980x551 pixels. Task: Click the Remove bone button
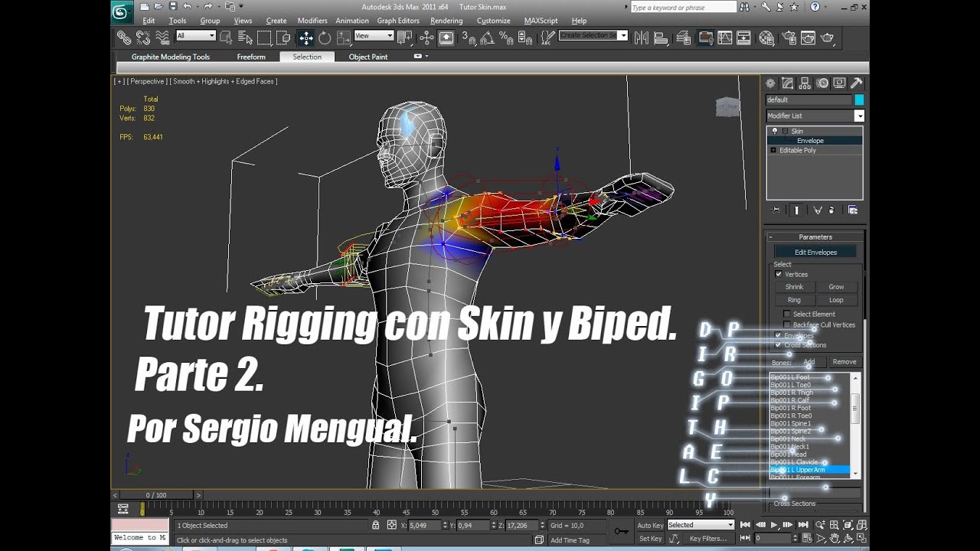844,362
